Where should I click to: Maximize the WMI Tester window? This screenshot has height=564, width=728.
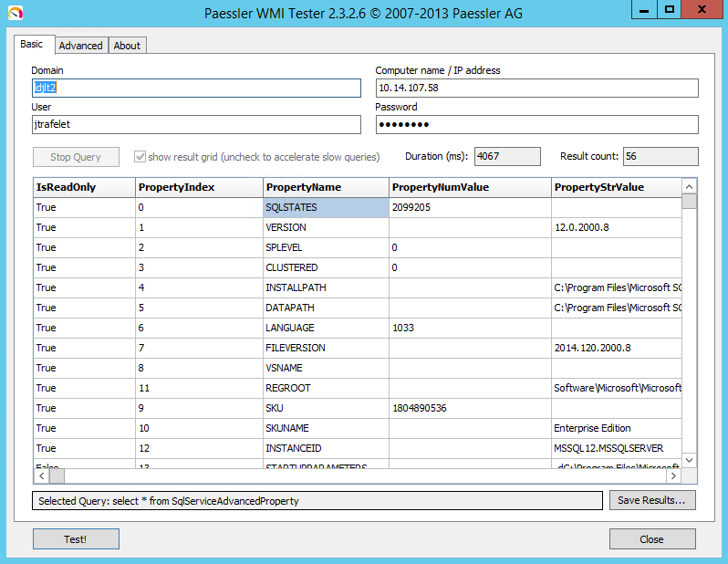[671, 10]
